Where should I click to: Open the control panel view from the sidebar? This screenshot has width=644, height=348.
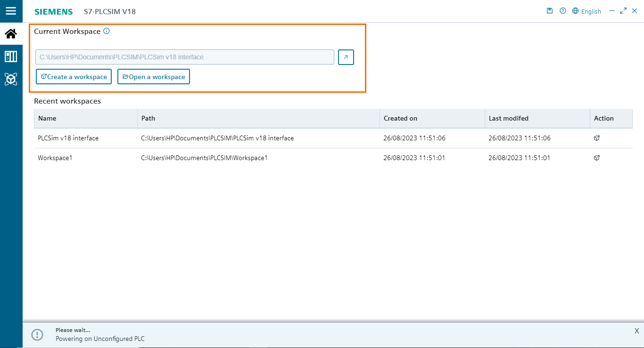[11, 56]
